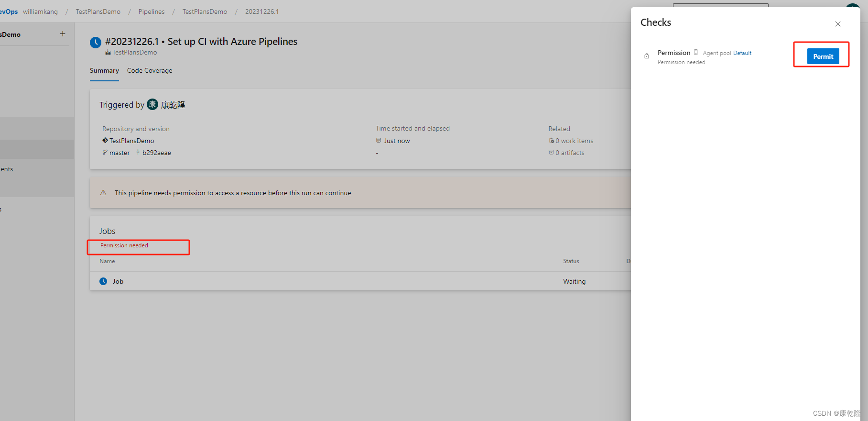This screenshot has height=421, width=868.
Task: Click the Just now time text
Action: coord(397,141)
